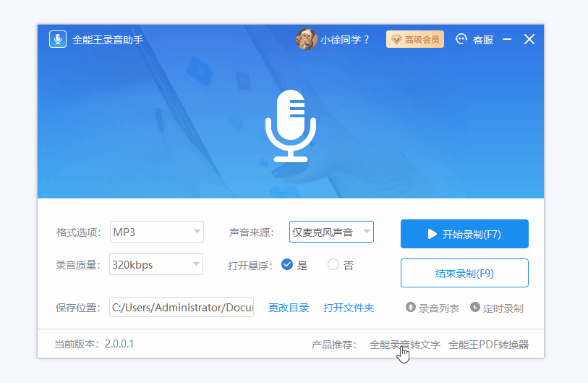The height and width of the screenshot is (383, 588).
Task: Click the 保存位置 path field
Action: [x=182, y=308]
